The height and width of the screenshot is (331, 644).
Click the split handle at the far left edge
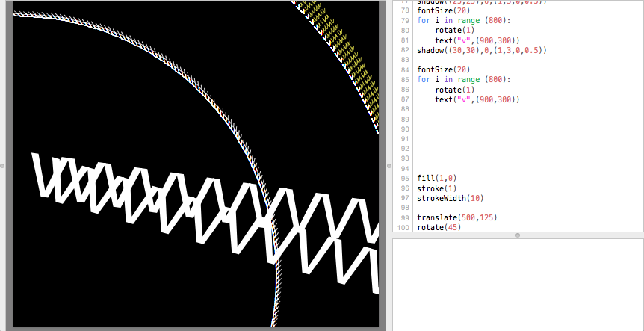point(3,165)
